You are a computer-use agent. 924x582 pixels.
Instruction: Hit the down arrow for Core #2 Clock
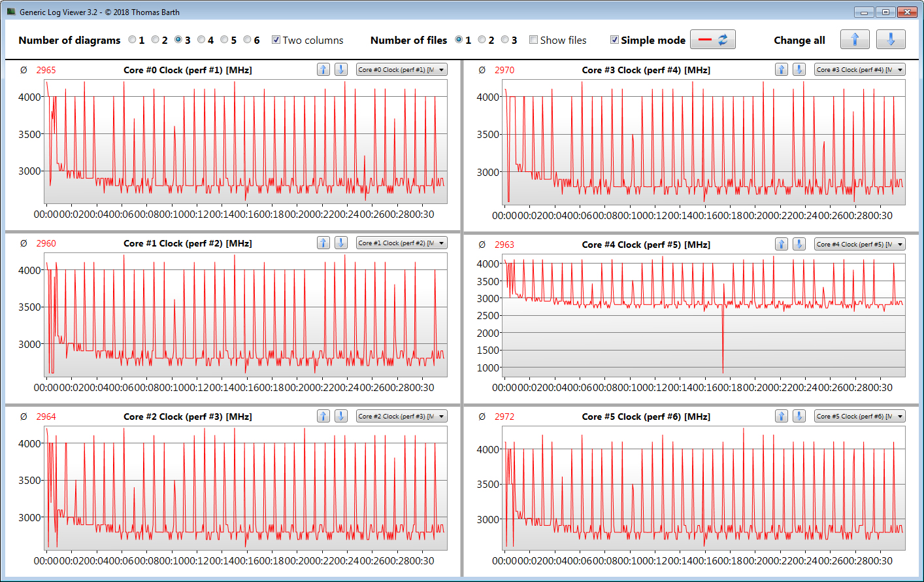[x=341, y=416]
